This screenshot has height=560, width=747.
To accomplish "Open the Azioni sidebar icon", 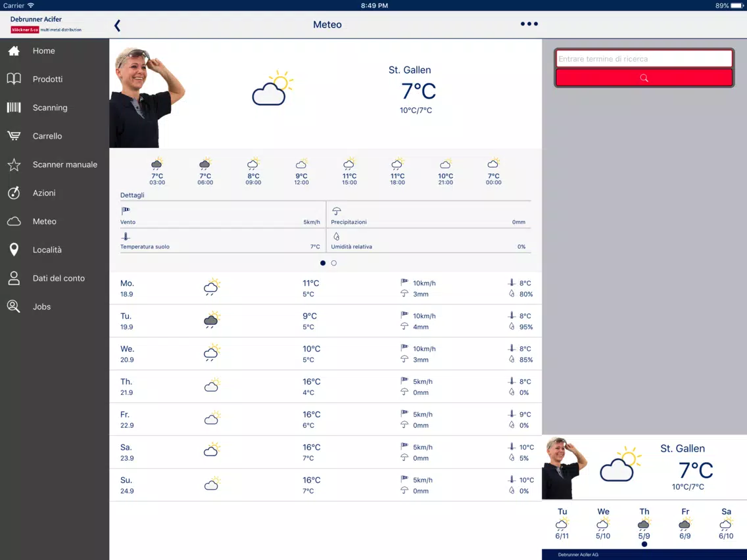I will 14,193.
